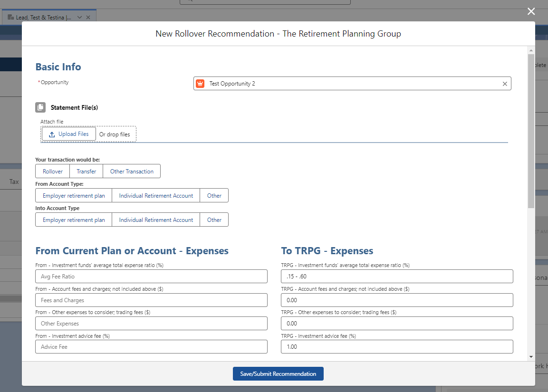Click the modal scrollbar down arrow

pyautogui.click(x=531, y=357)
